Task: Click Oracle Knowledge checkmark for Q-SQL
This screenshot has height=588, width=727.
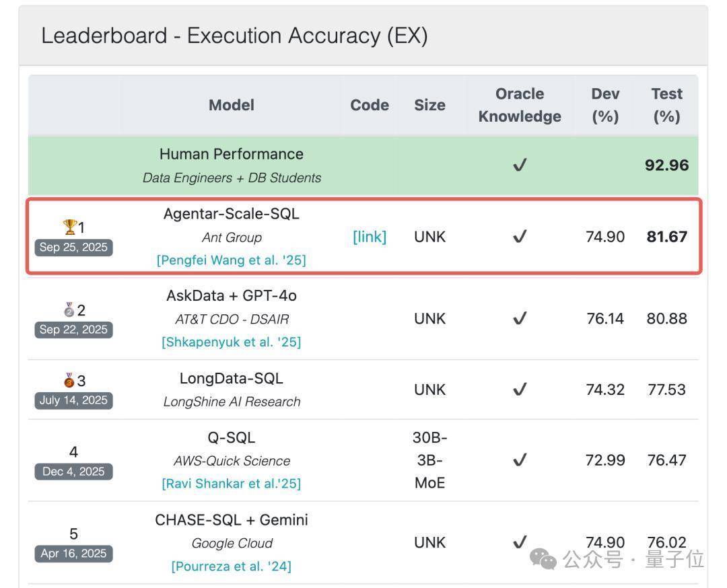Action: (519, 460)
